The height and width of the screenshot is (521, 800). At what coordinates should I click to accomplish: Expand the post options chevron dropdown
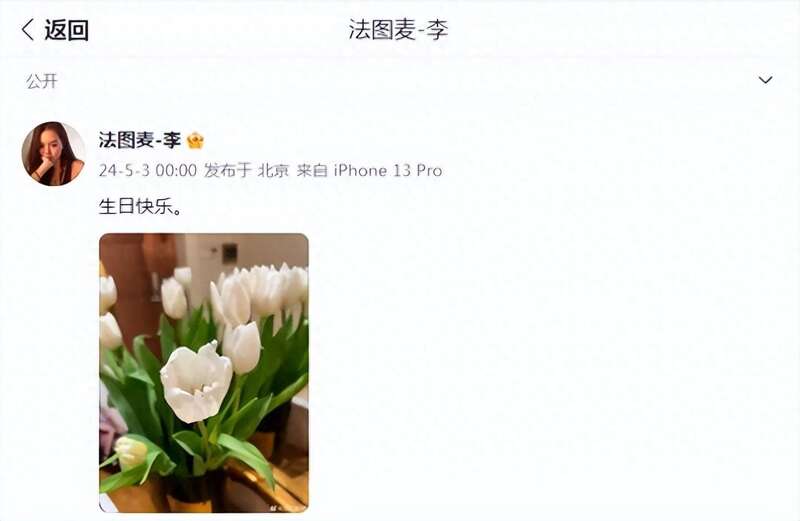[765, 80]
